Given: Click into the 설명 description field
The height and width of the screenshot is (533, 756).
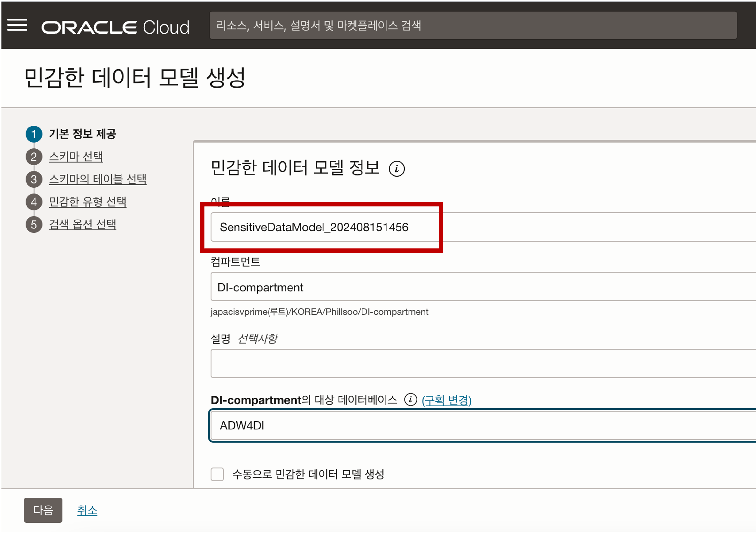Looking at the screenshot, I should click(x=483, y=364).
